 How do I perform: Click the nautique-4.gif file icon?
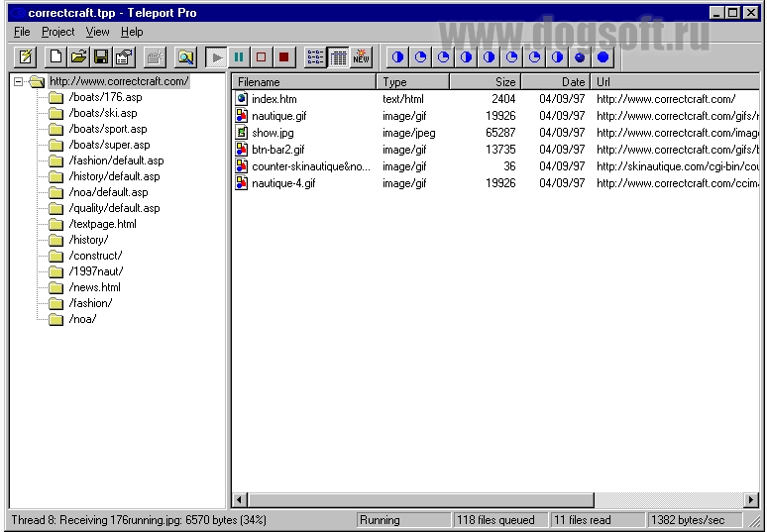coord(242,183)
